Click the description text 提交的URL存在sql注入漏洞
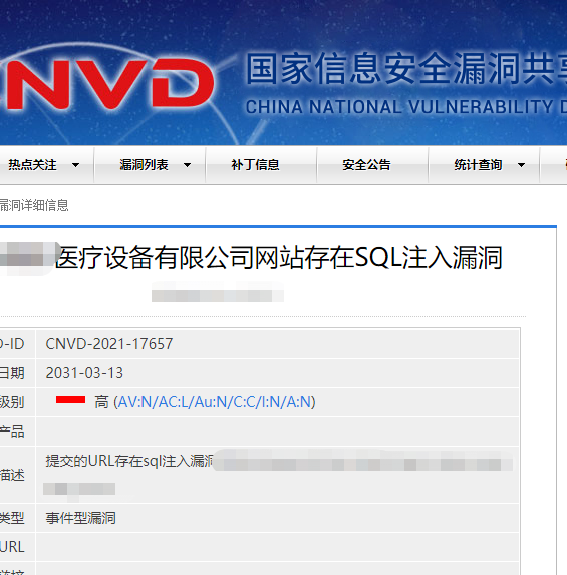The image size is (567, 575). coord(129,461)
